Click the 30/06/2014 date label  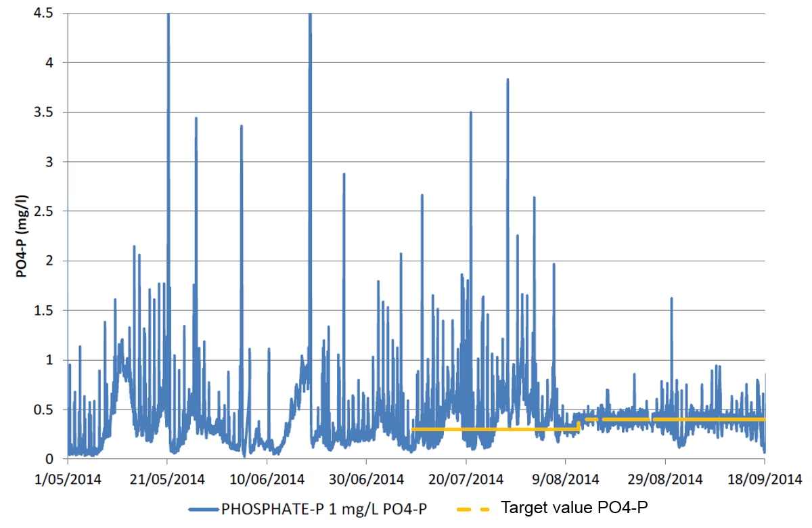click(x=367, y=479)
